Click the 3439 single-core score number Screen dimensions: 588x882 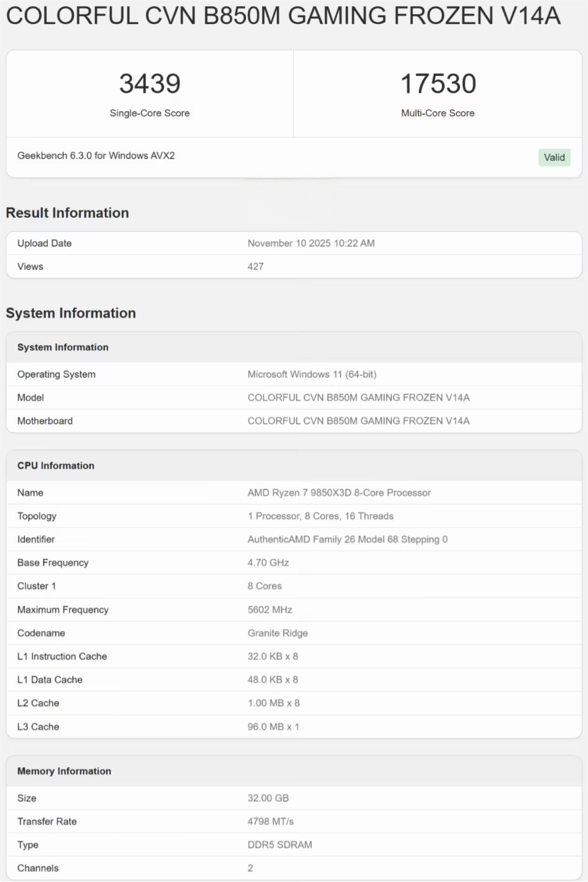[x=150, y=84]
